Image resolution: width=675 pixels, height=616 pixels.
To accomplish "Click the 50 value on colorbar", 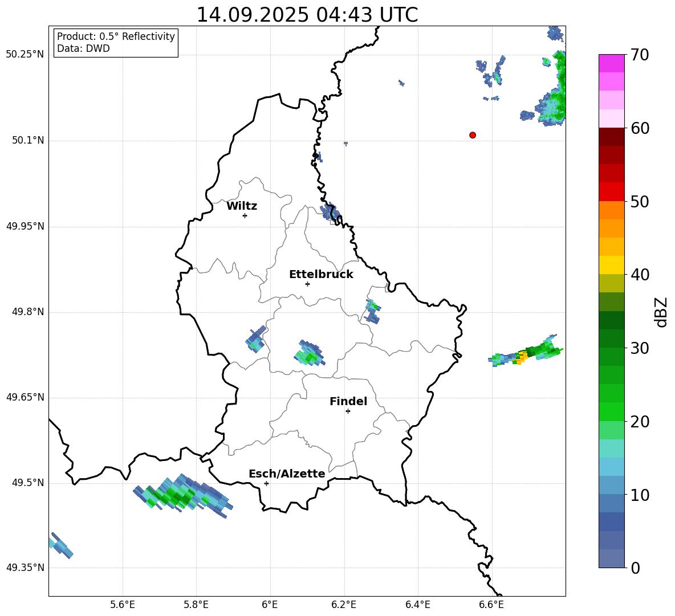I will [x=640, y=201].
